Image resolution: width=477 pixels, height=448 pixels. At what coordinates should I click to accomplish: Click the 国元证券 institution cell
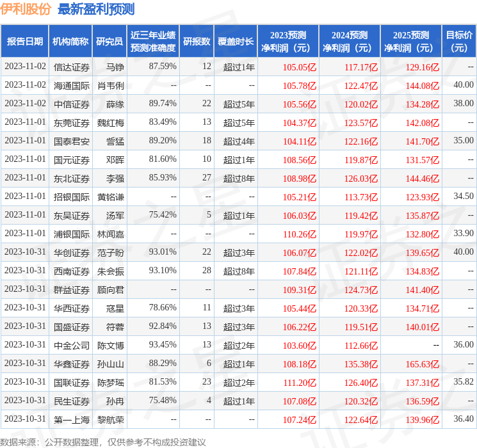tap(72, 159)
